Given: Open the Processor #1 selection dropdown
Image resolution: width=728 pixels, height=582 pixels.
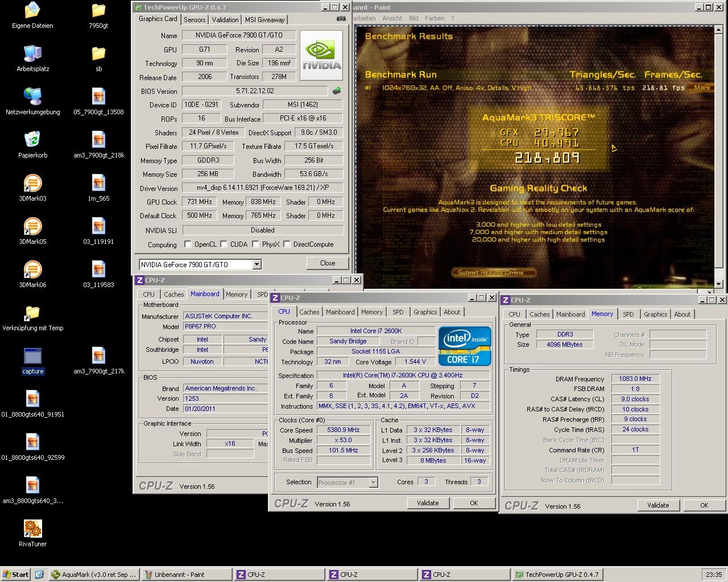Looking at the screenshot, I should (x=373, y=483).
